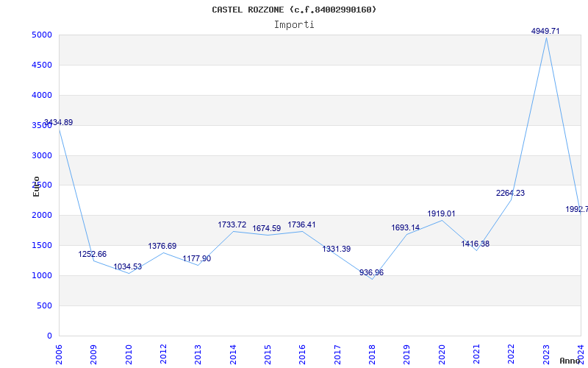This screenshot has width=588, height=368.
Task: Click the x-axis year 2017
Action: [x=337, y=355]
